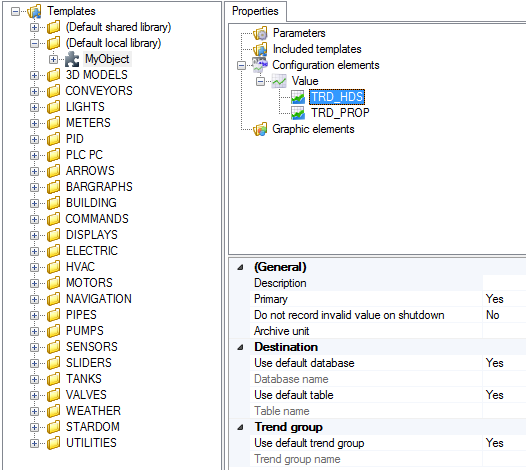Image resolution: width=526 pixels, height=470 pixels.
Task: Click the Included templates folder icon
Action: pos(260,49)
